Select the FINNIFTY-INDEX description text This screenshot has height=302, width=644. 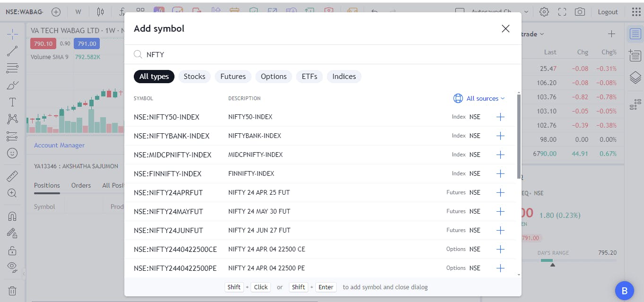(x=251, y=173)
